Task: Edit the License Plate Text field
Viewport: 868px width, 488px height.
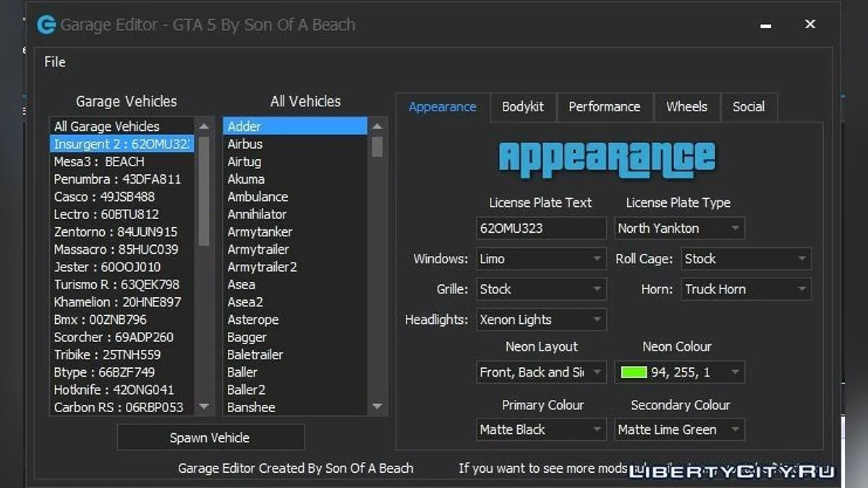Action: pyautogui.click(x=541, y=228)
